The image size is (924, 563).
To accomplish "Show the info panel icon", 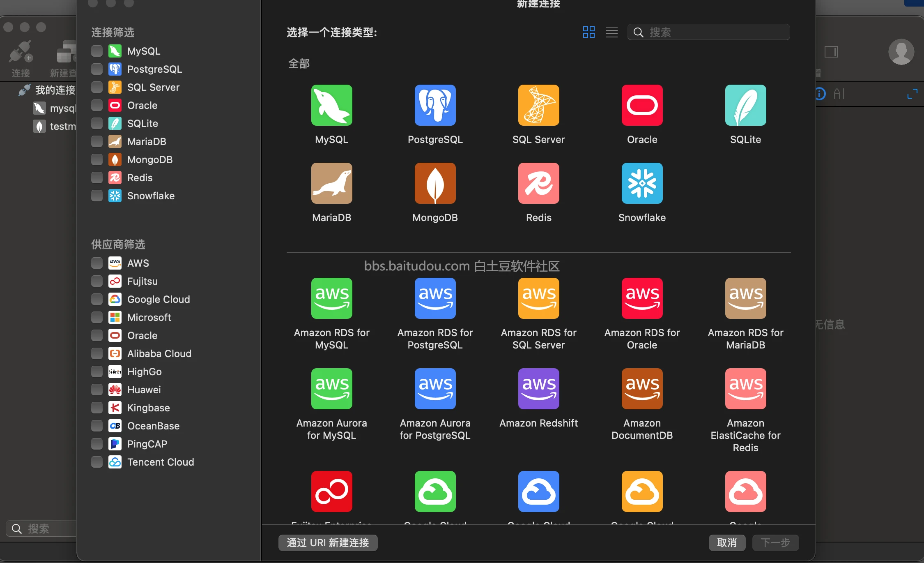I will coord(820,94).
